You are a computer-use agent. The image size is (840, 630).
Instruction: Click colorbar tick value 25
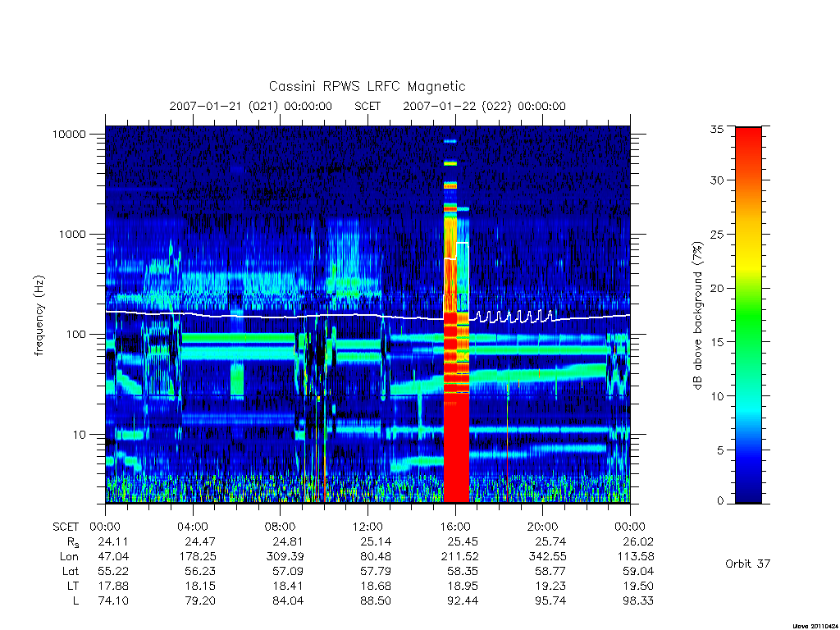[717, 234]
